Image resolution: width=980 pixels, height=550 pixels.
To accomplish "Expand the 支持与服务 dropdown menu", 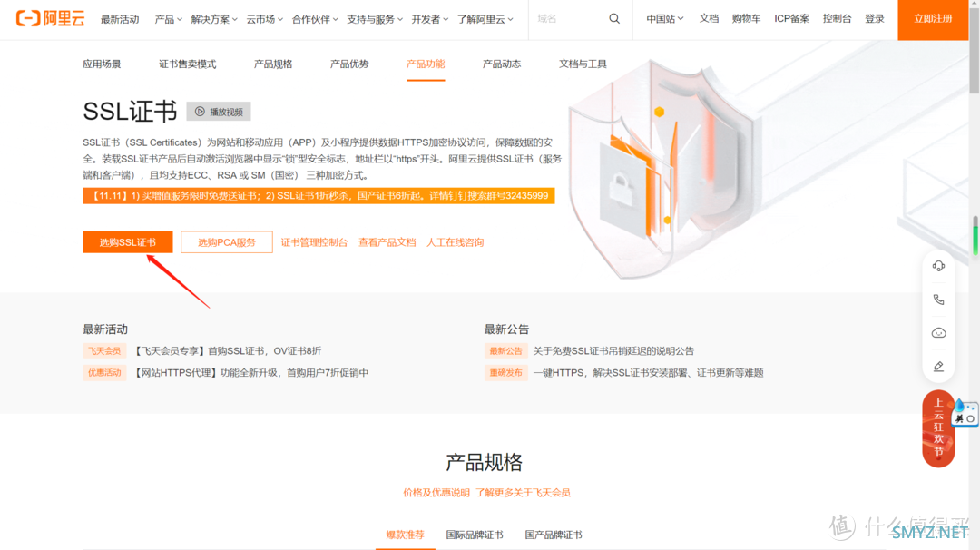I will (x=375, y=19).
